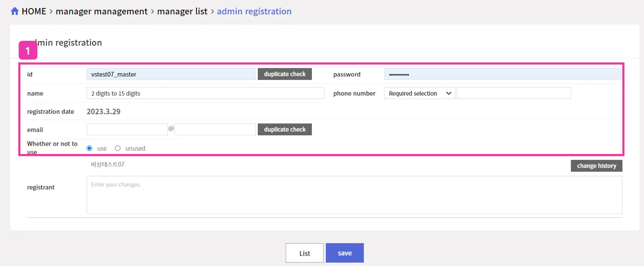Image resolution: width=644 pixels, height=266 pixels.
Task: Click the admin registration breadcrumb text
Action: pos(254,11)
